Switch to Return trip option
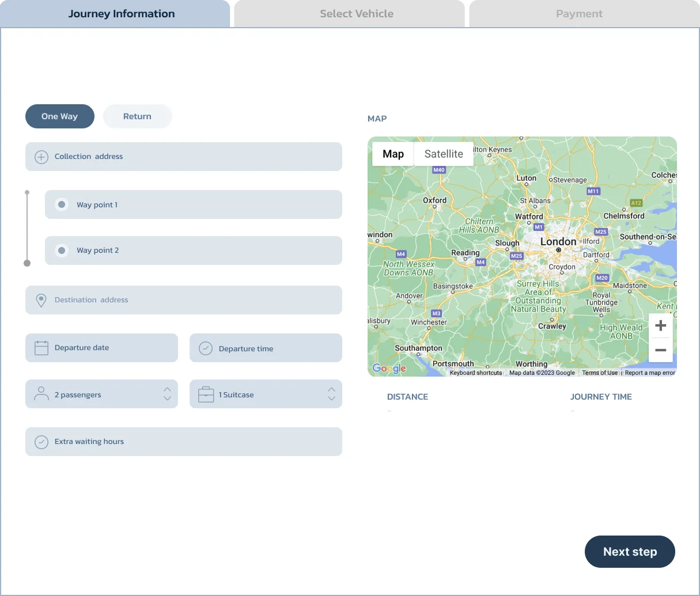700x596 pixels. [137, 116]
